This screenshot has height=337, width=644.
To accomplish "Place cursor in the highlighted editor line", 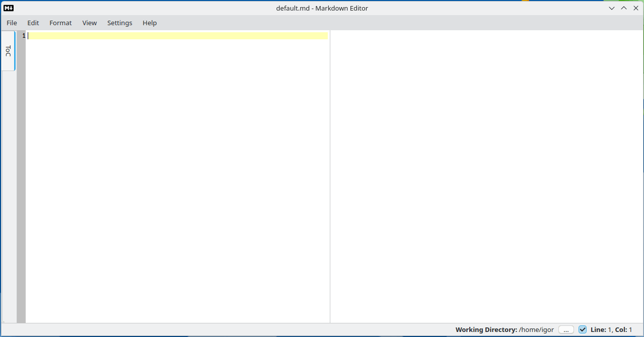I will [x=176, y=36].
